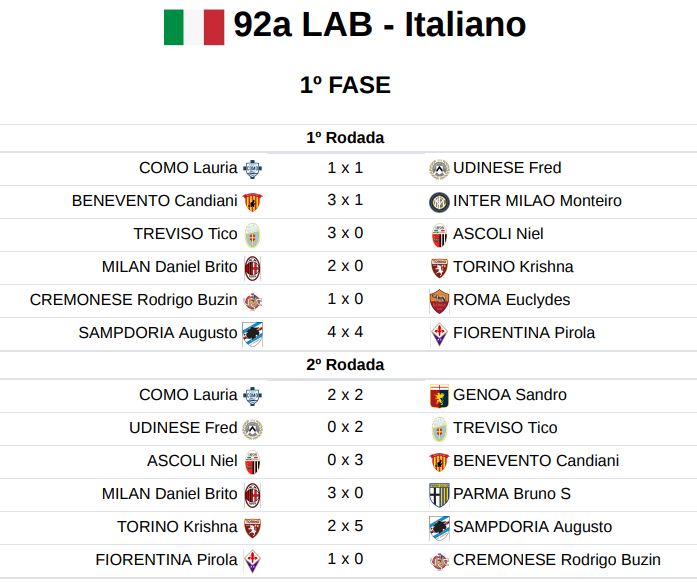Open the GENOA Sandro team name
Viewport: 697px width, 582px height.
(x=509, y=395)
